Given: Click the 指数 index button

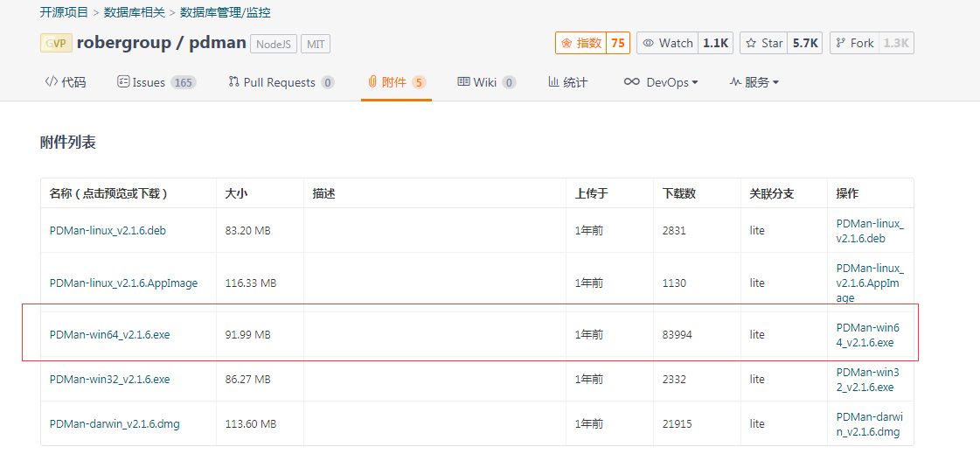Looking at the screenshot, I should pyautogui.click(x=581, y=43).
